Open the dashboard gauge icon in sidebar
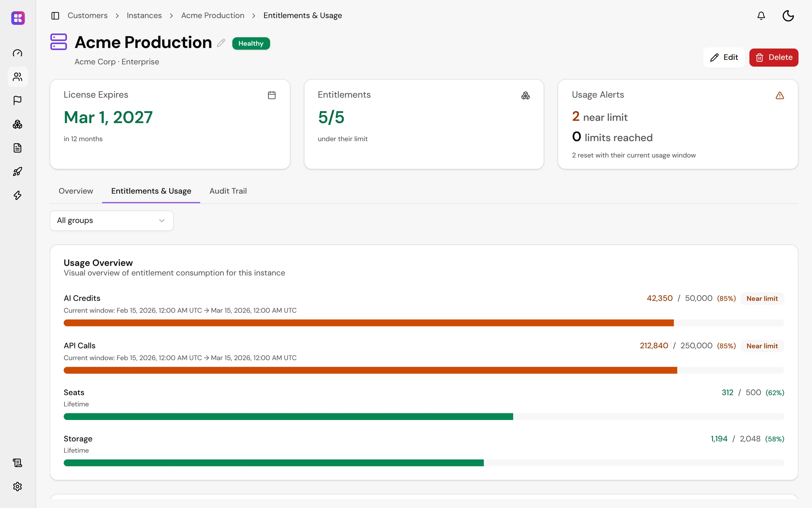 [x=17, y=53]
